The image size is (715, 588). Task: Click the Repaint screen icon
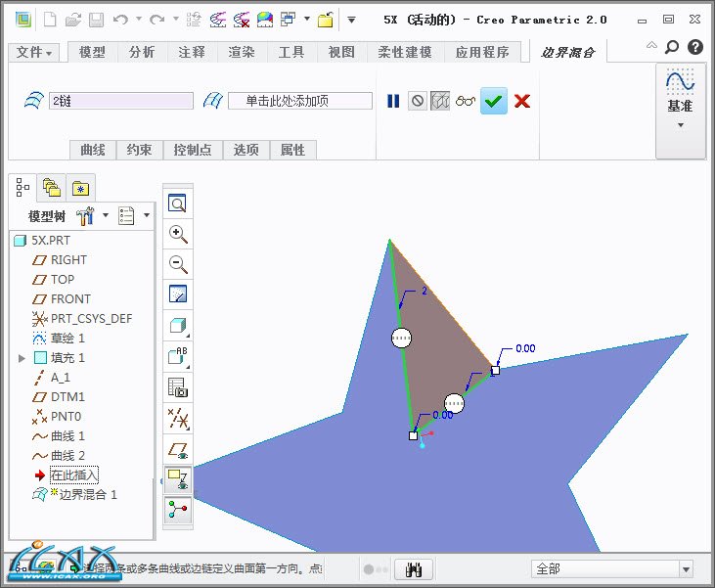click(x=178, y=294)
